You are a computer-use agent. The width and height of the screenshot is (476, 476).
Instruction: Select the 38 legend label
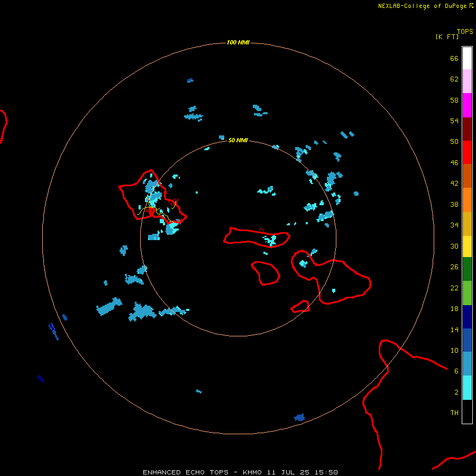point(454,205)
